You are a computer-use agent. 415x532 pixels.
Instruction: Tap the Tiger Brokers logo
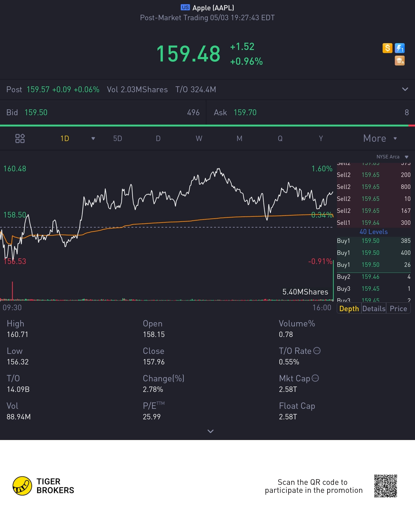point(43,486)
